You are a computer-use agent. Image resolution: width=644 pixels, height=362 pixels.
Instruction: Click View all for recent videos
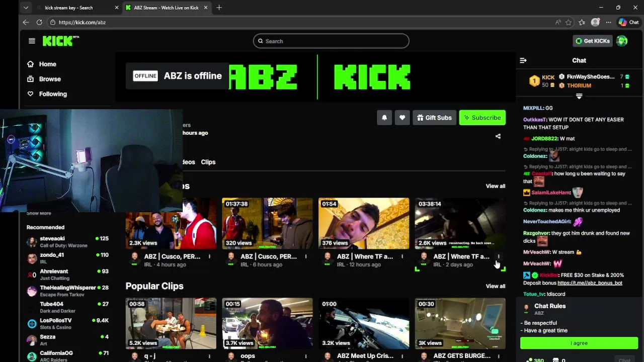496,186
